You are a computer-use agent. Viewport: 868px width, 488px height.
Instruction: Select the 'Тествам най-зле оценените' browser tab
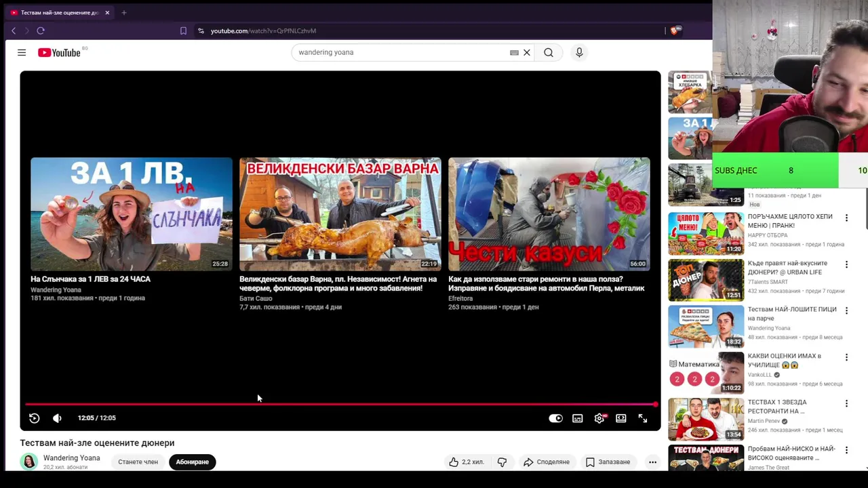point(59,12)
